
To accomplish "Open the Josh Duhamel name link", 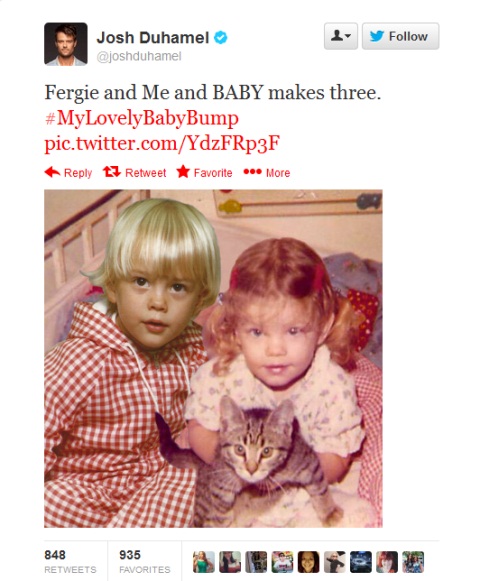I will 153,37.
